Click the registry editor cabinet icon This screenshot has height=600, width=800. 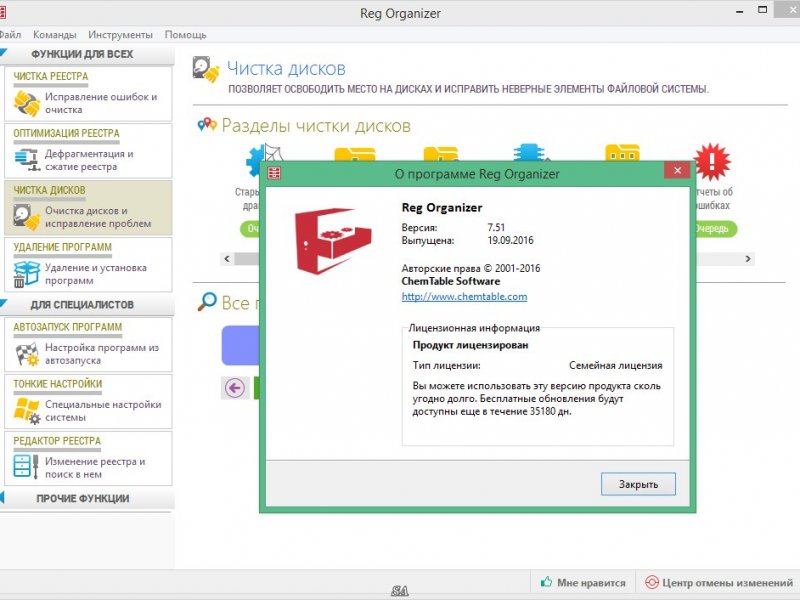[26, 466]
